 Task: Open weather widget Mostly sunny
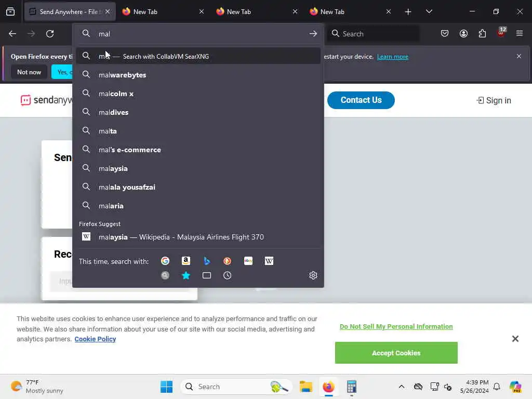37,387
